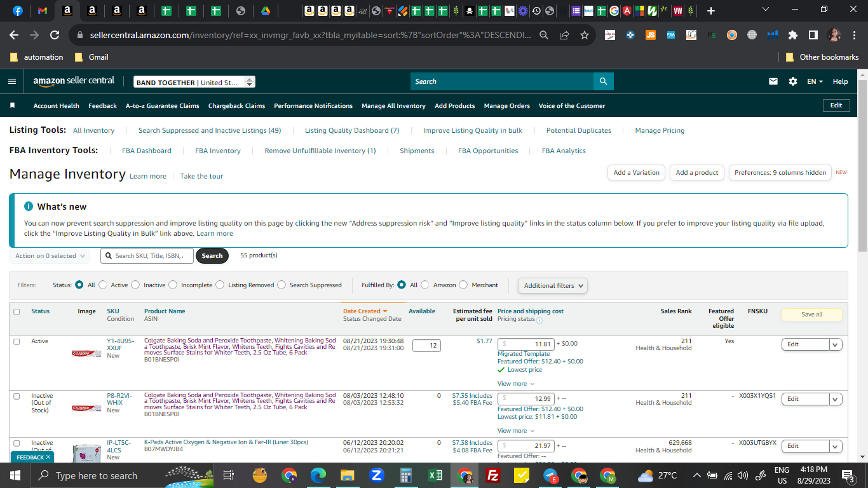Open Seller Central settings gear
This screenshot has width=868, height=488.
(792, 81)
